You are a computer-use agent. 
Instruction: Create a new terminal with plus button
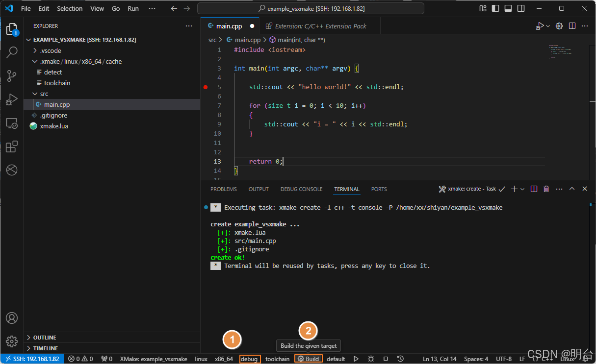tap(514, 189)
